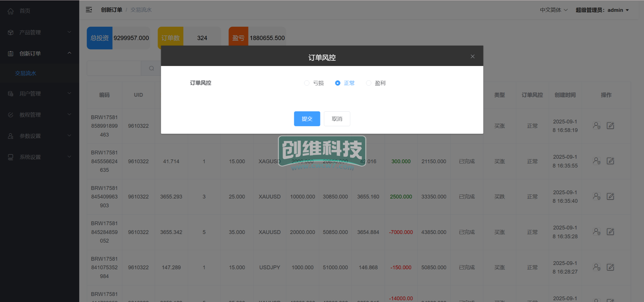This screenshot has width=644, height=302.
Task: Select the 盈利 radio option
Action: coord(369,83)
